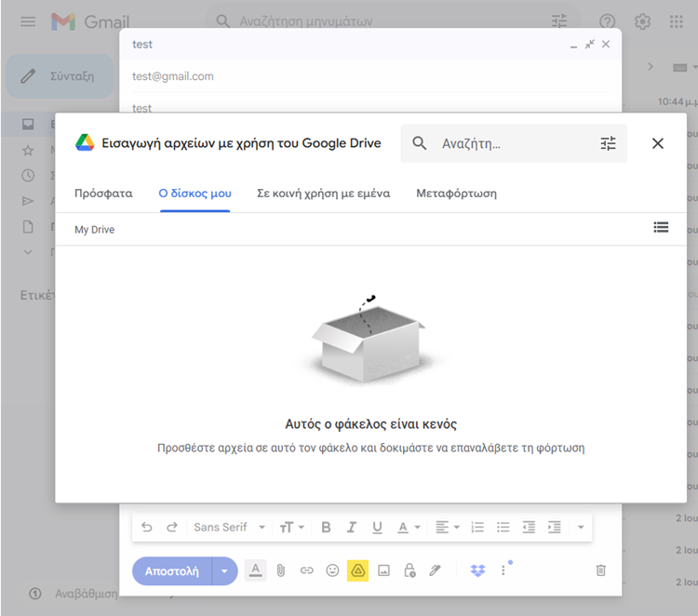Minimize the test compose window

click(x=574, y=45)
